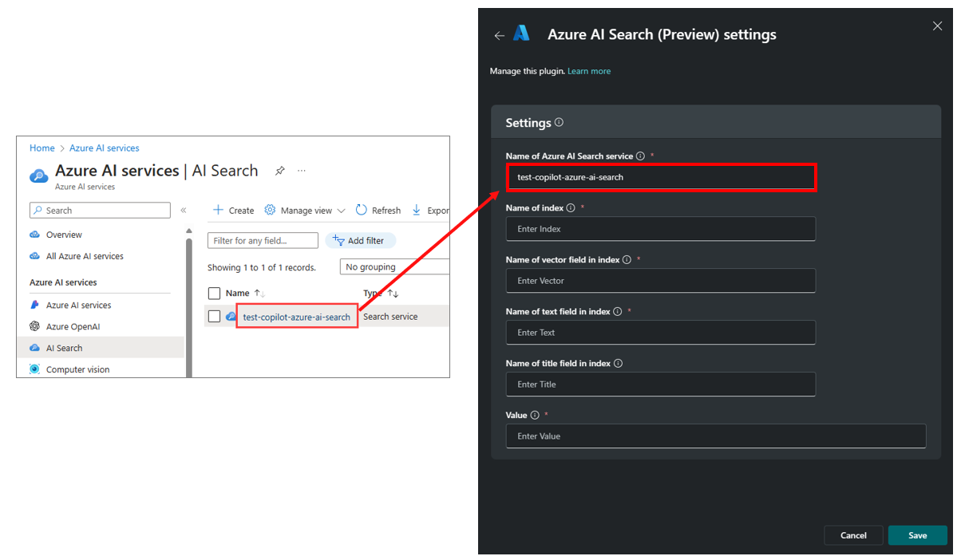Click the Azure logo in settings header

click(521, 34)
